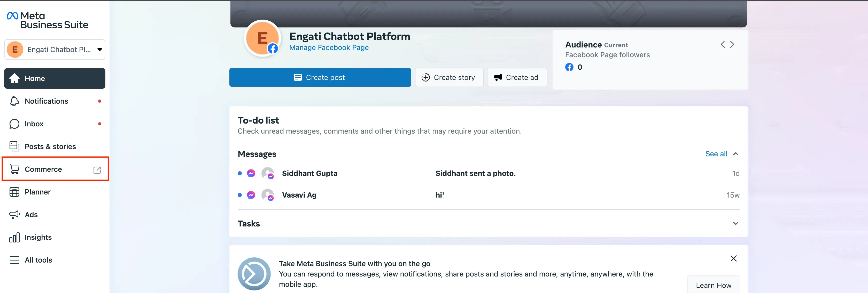Click the Notifications bell icon

coord(14,101)
